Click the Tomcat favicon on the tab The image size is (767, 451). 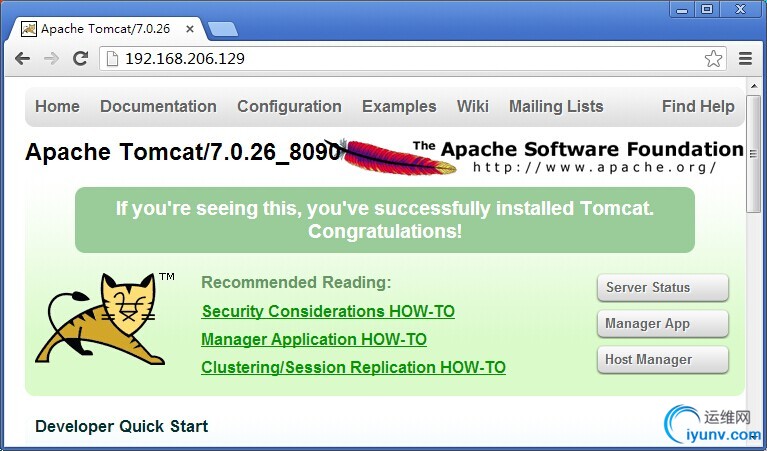[x=28, y=29]
